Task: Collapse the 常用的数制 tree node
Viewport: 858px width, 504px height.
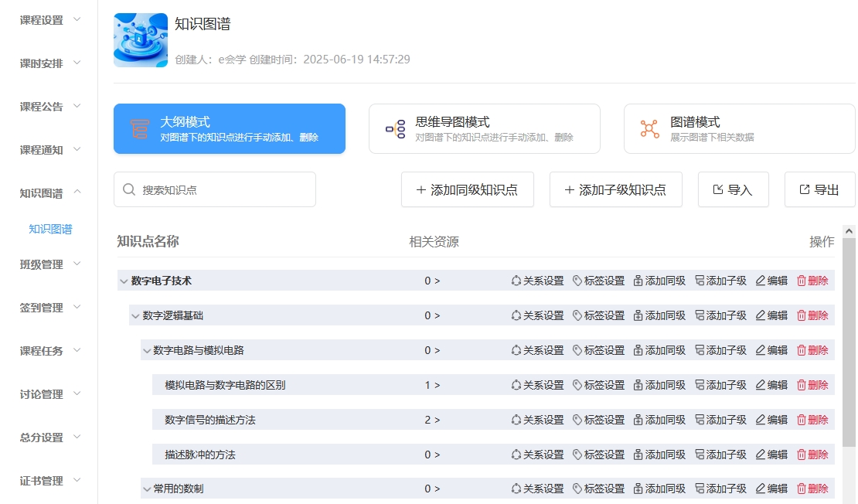Action: tap(147, 489)
